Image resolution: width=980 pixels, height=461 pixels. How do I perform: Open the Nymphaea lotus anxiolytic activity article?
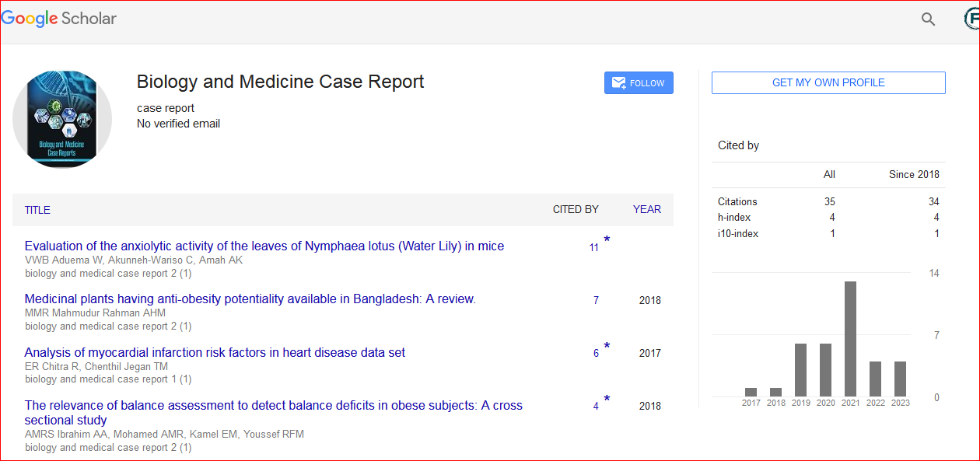pos(264,246)
